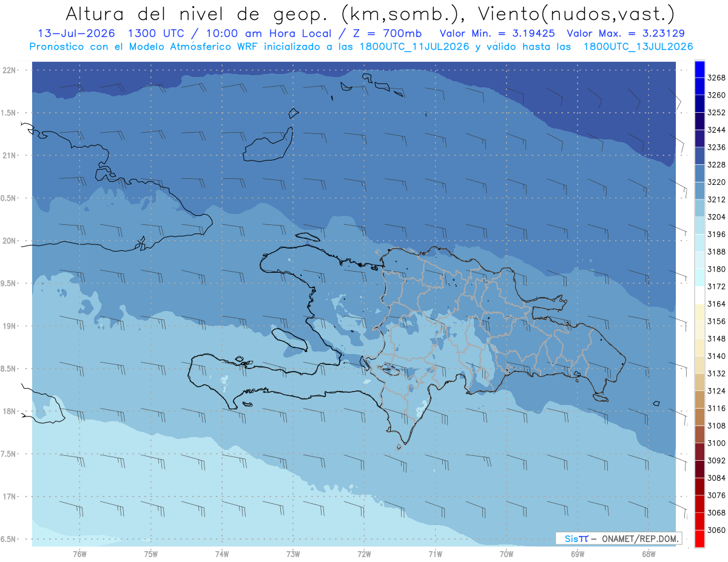728x562 pixels.
Task: Click the 'SisTT - ONAMET/REP.DOM.' credit box
Action: pyautogui.click(x=619, y=538)
